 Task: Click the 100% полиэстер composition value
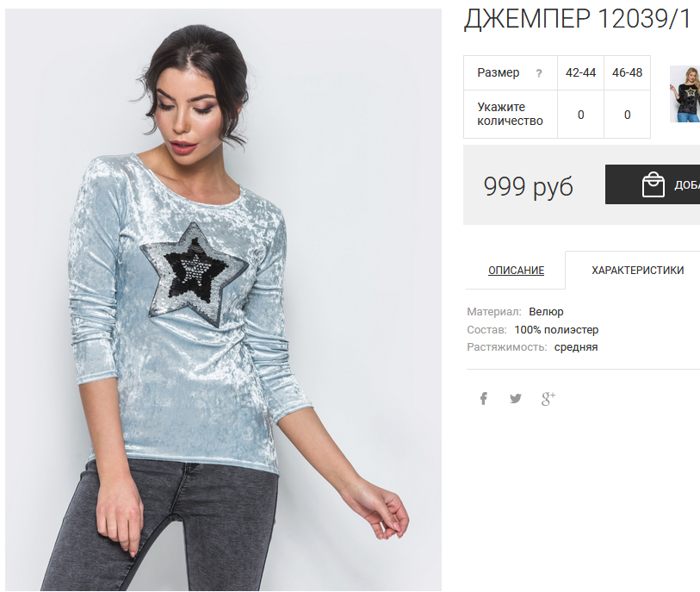point(556,330)
